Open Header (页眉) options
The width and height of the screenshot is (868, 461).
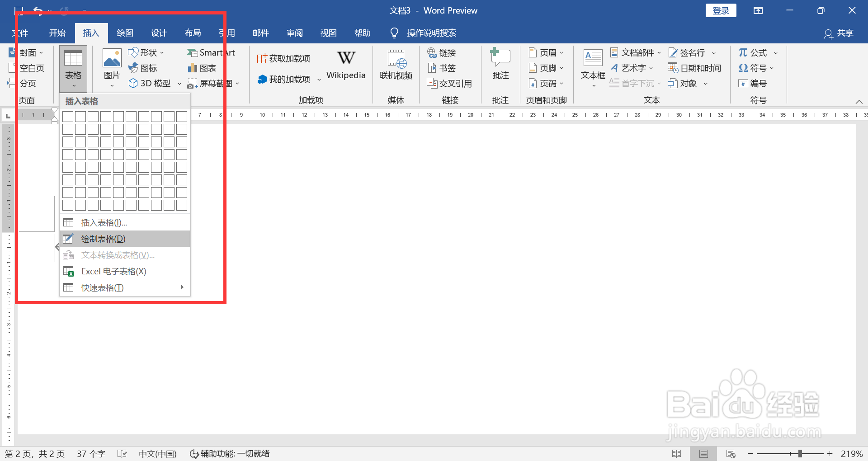(x=546, y=53)
